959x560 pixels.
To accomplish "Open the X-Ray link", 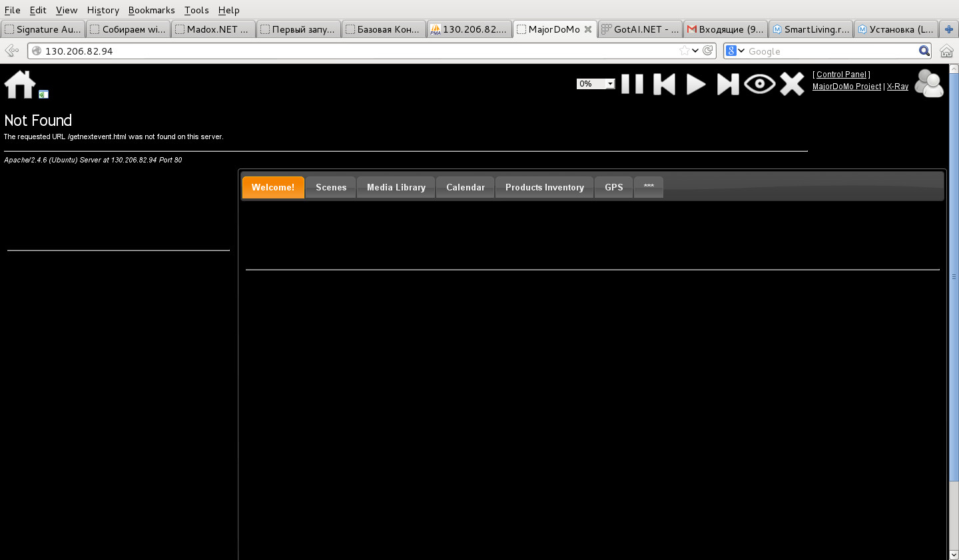I will point(898,87).
